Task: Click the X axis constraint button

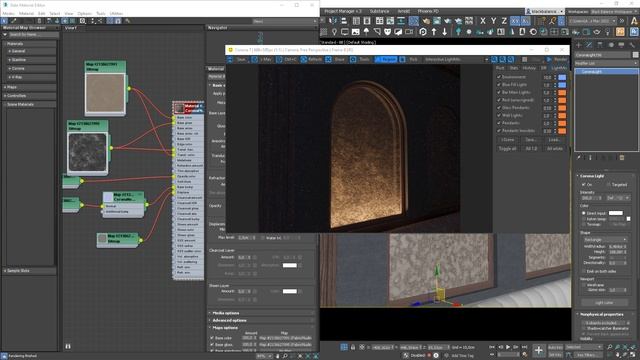Action: [x=483, y=21]
